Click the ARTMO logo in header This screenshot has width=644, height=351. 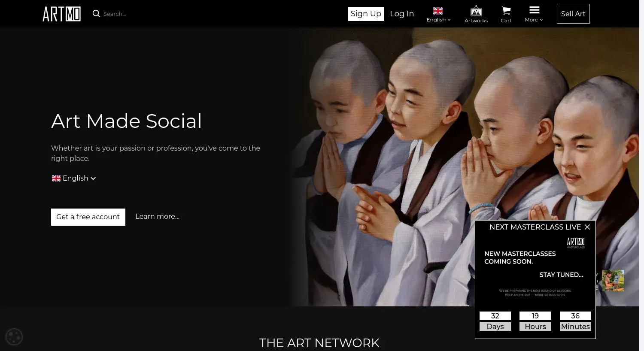pyautogui.click(x=61, y=14)
